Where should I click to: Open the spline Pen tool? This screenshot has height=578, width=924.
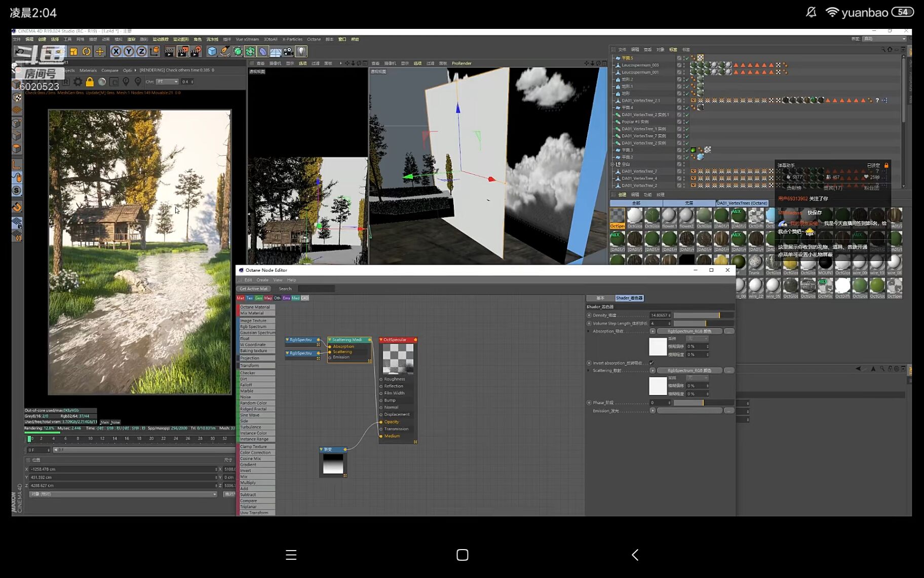225,51
